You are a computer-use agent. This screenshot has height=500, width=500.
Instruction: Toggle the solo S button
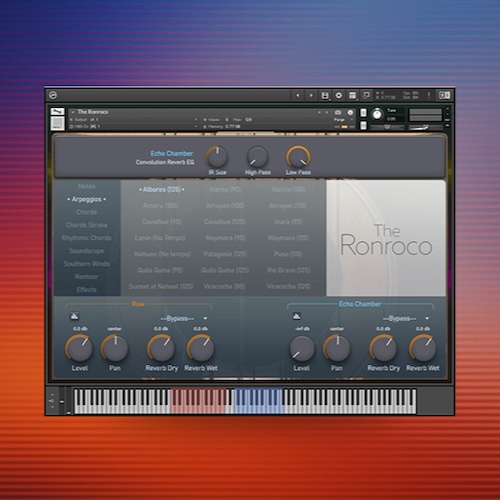[x=364, y=113]
